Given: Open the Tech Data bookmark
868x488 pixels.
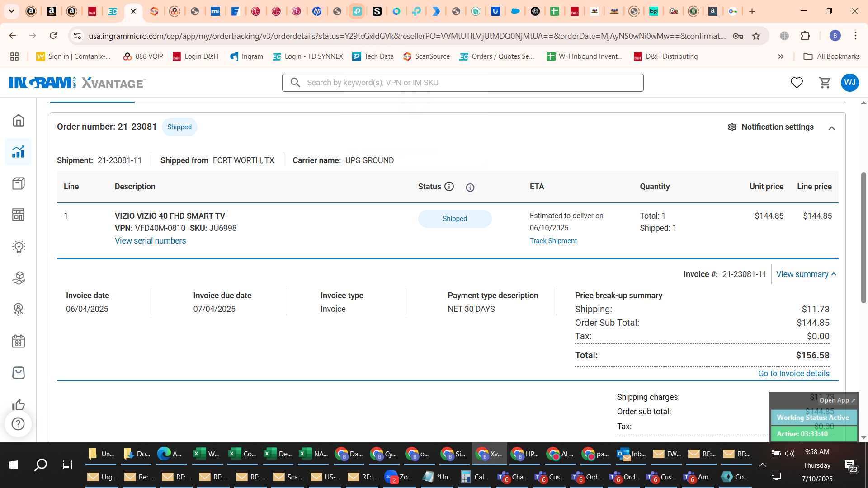Looking at the screenshot, I should pos(373,56).
